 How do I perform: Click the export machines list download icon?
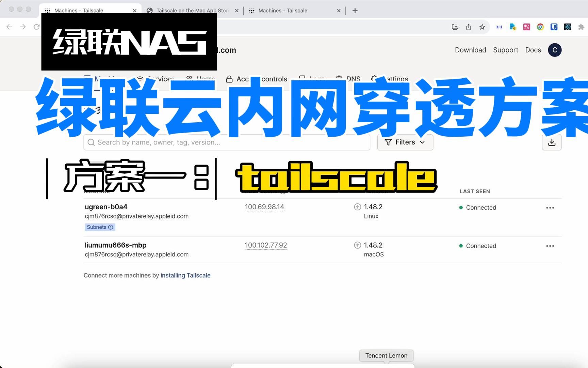552,142
